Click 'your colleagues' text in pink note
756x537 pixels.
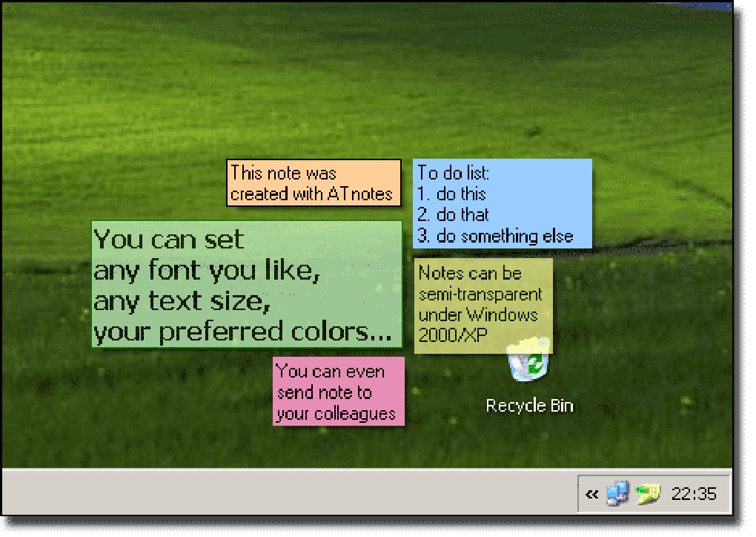pos(336,414)
